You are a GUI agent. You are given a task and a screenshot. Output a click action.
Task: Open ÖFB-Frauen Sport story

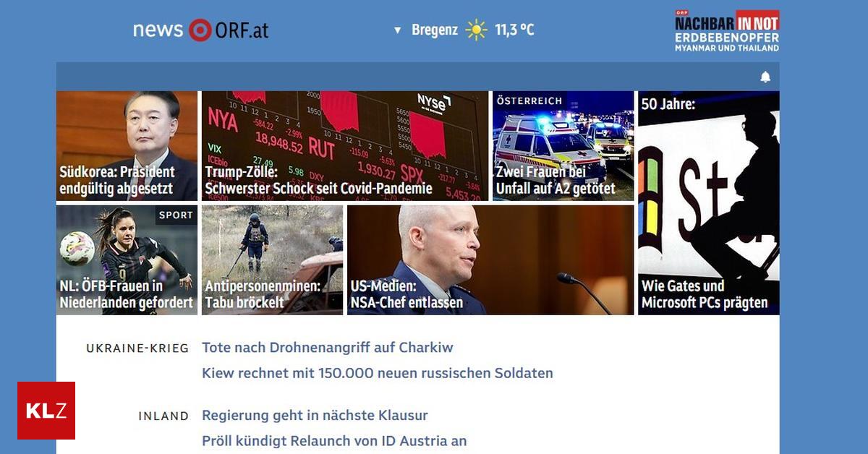127,260
